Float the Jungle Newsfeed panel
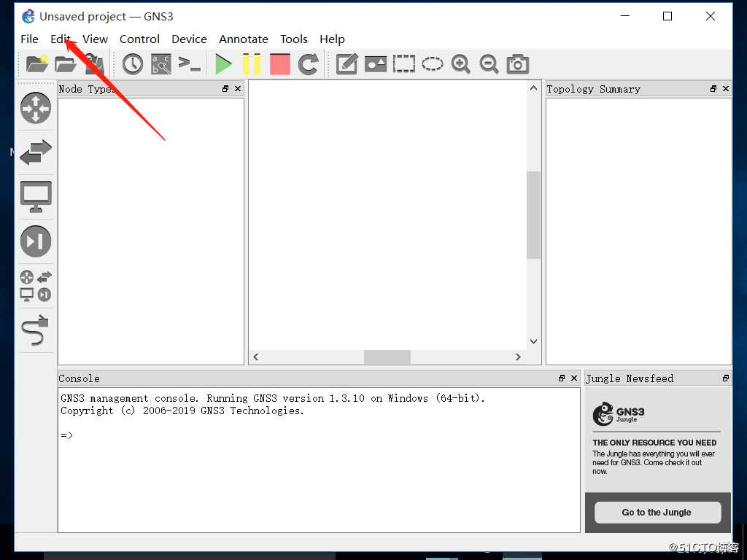Image resolution: width=747 pixels, height=560 pixels. 726,378
